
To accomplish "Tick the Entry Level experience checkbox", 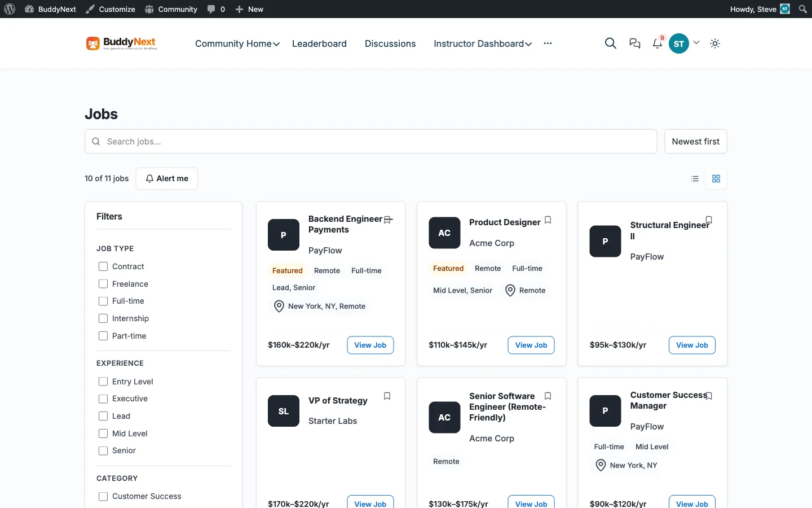I will pyautogui.click(x=103, y=382).
